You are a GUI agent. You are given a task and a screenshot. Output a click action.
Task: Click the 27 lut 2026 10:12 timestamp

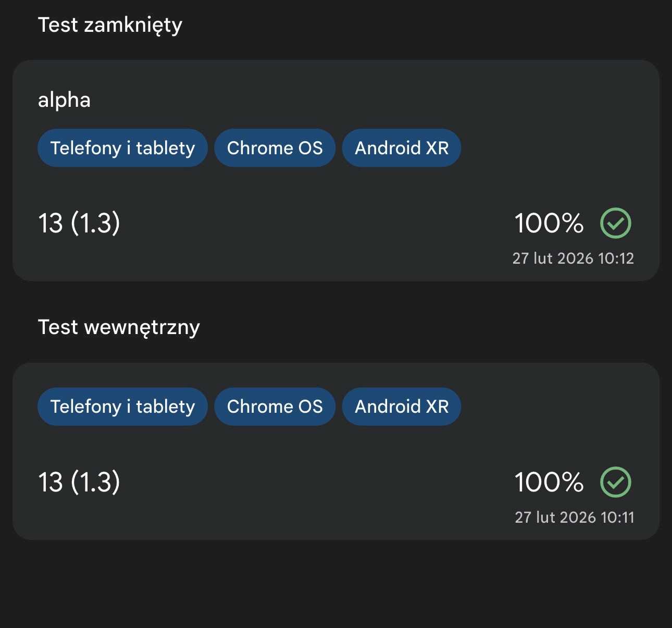[573, 258]
